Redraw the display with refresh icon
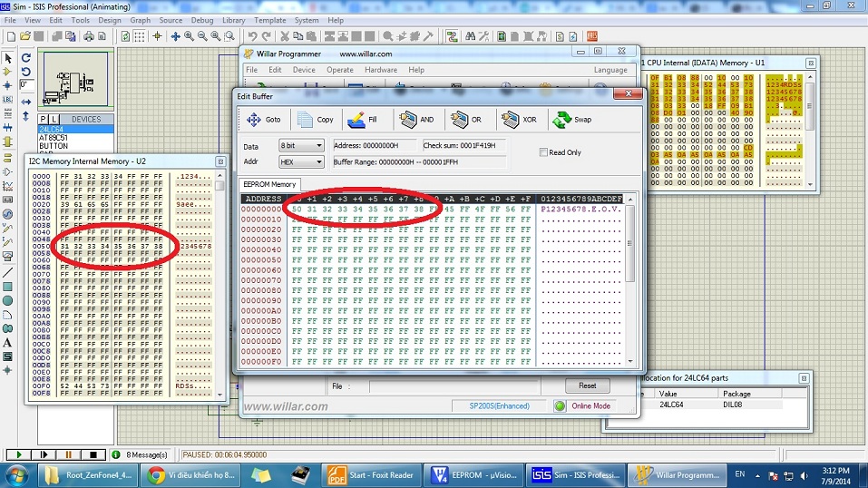This screenshot has width=868, height=488. [x=126, y=36]
